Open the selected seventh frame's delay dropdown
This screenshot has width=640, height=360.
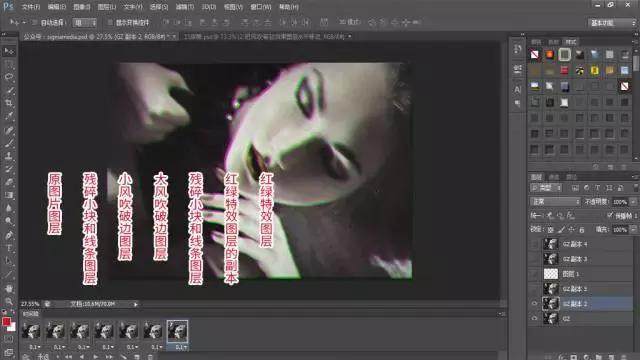click(181, 347)
